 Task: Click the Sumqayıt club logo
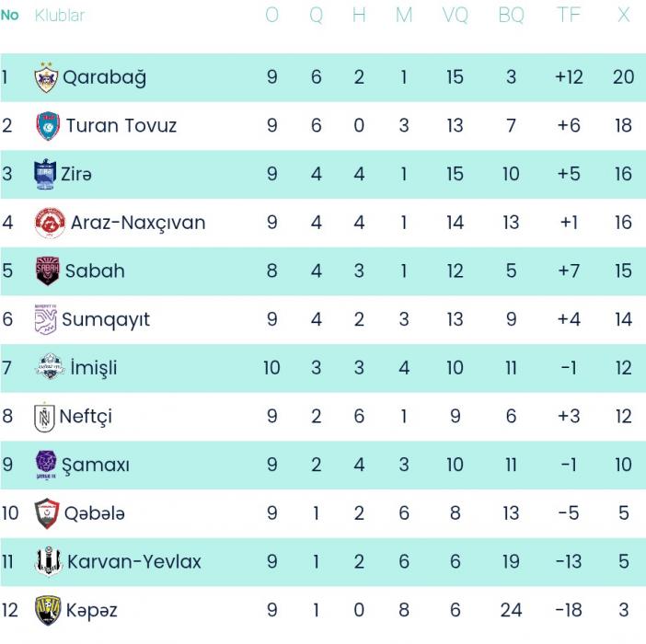pyautogui.click(x=46, y=319)
